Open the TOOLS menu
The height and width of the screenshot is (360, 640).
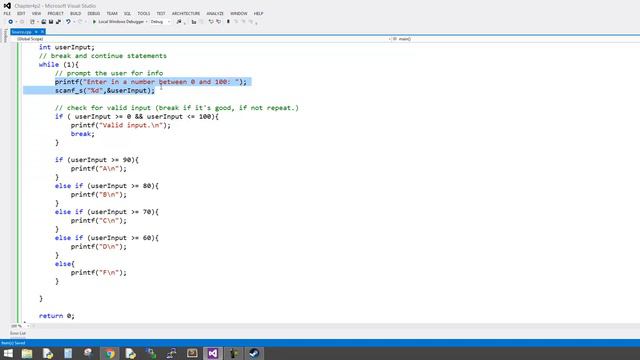pos(144,13)
